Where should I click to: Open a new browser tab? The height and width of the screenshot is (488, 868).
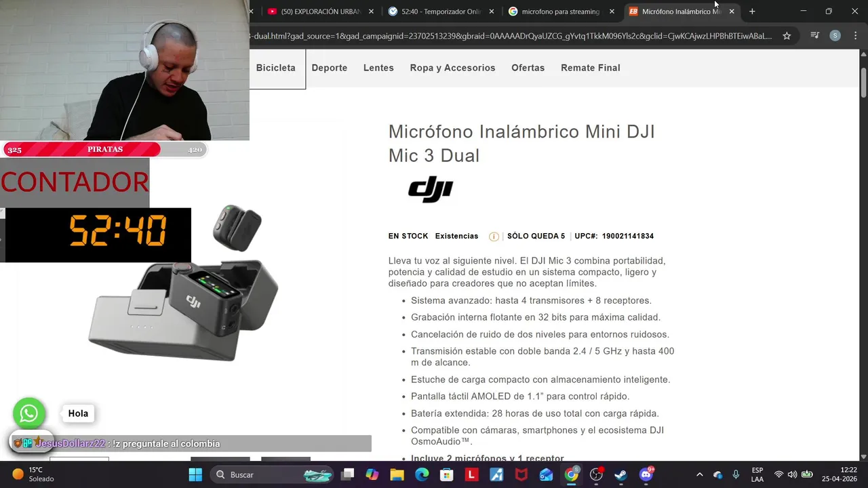pos(752,12)
